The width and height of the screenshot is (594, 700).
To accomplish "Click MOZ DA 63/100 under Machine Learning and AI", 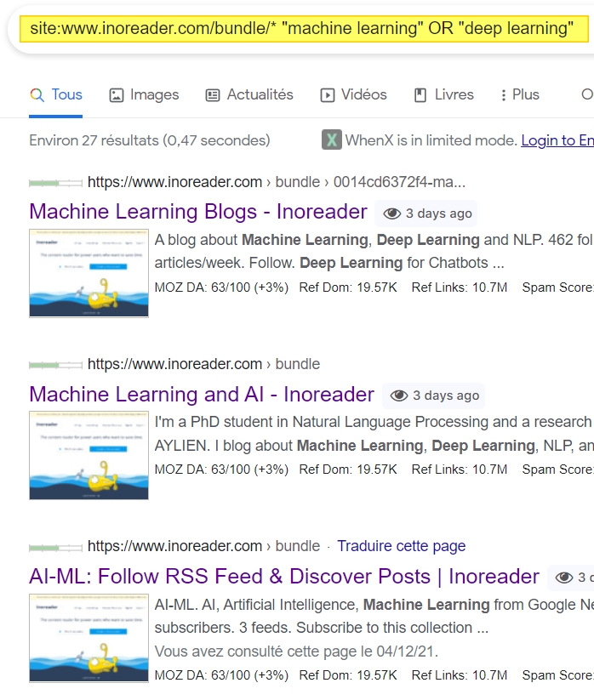I will pos(221,470).
